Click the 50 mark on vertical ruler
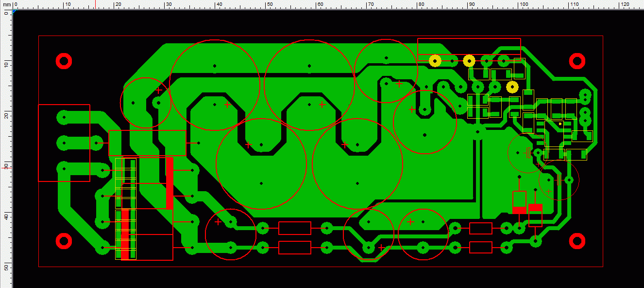 click(x=6, y=268)
